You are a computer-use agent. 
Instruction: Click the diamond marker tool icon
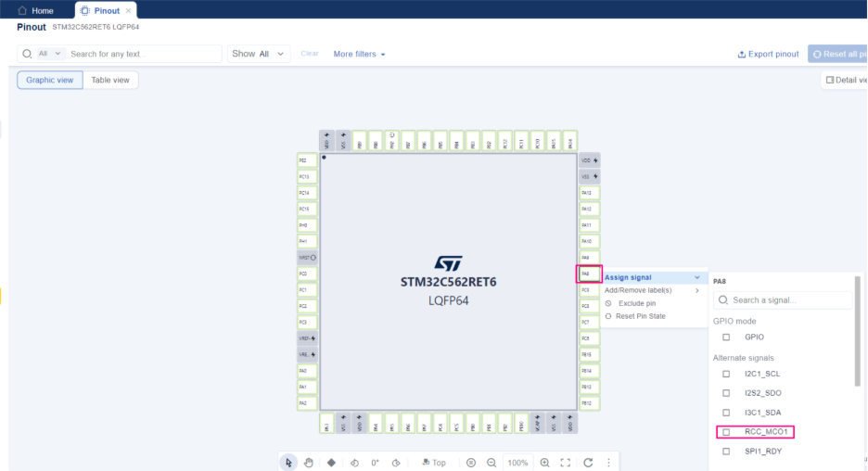(331, 463)
